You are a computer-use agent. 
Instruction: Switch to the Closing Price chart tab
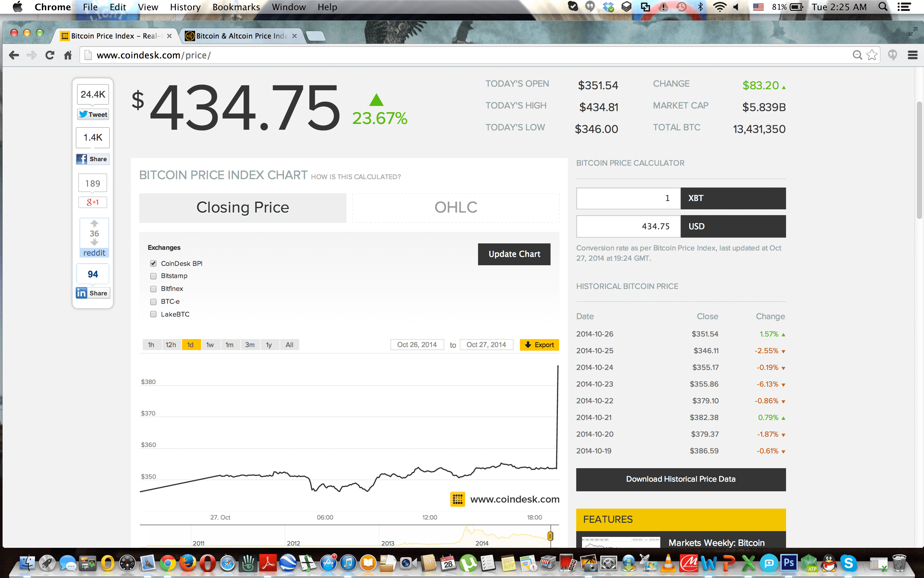point(243,207)
